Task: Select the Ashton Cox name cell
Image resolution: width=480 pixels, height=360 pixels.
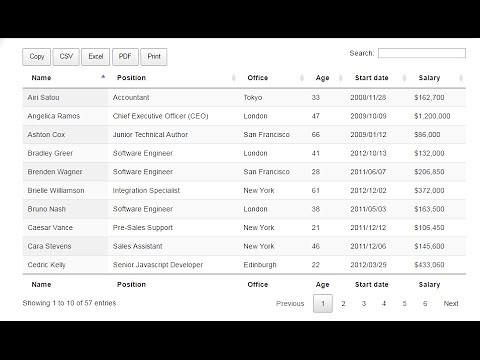Action: coord(65,135)
